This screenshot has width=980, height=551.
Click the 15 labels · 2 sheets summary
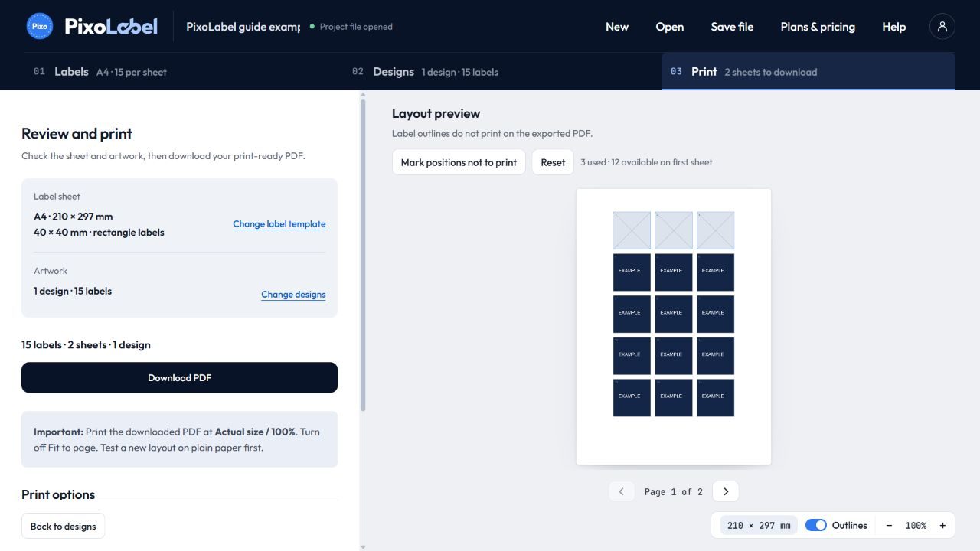(x=86, y=345)
